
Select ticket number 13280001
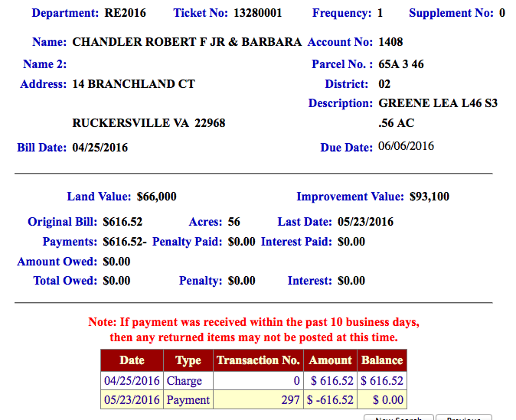pyautogui.click(x=258, y=13)
